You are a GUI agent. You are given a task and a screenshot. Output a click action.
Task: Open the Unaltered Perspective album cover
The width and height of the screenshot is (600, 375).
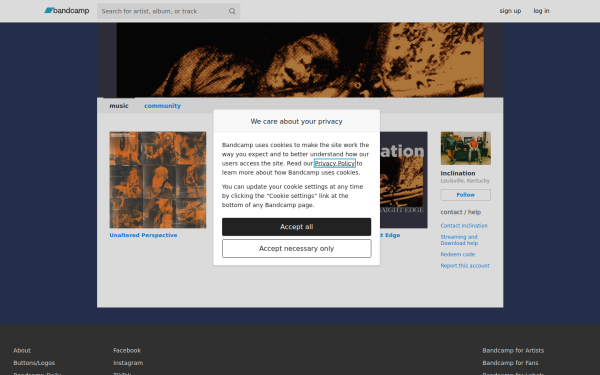tap(158, 180)
